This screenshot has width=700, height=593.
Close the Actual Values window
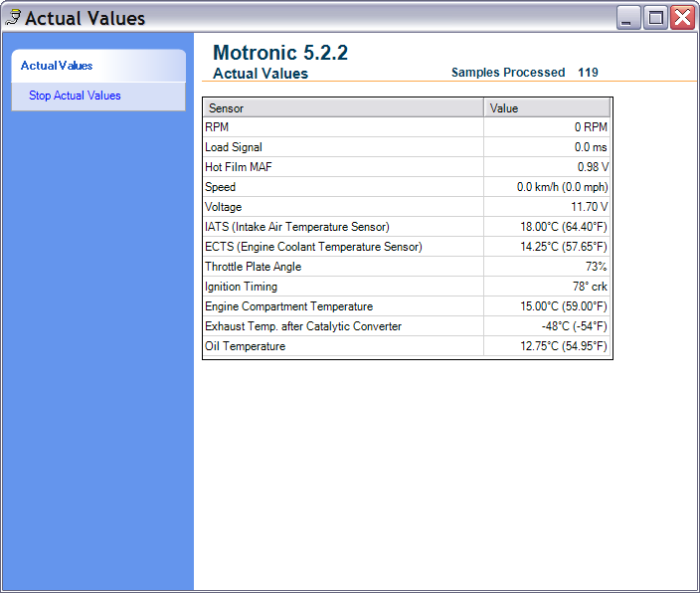click(682, 18)
